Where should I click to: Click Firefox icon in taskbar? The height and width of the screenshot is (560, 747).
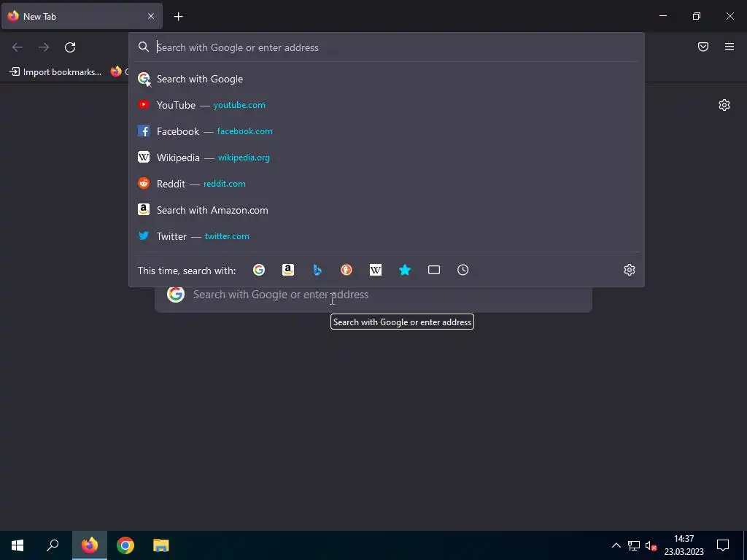[x=90, y=545]
